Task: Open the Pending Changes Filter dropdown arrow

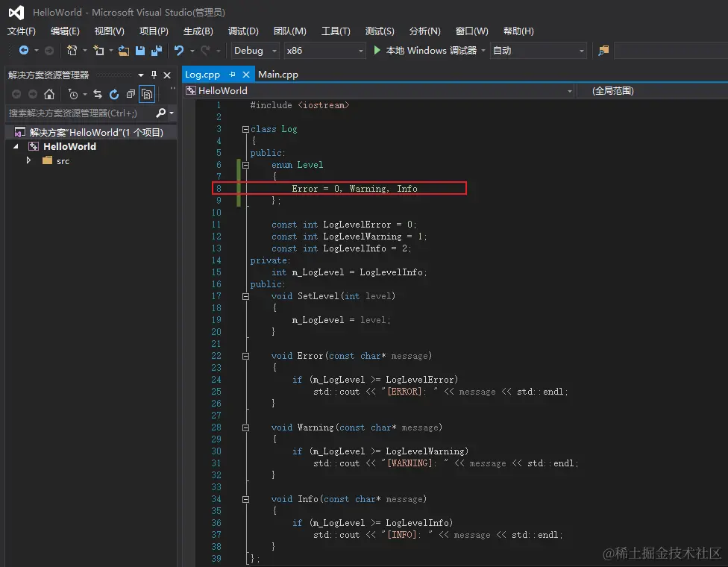Action: (85, 94)
